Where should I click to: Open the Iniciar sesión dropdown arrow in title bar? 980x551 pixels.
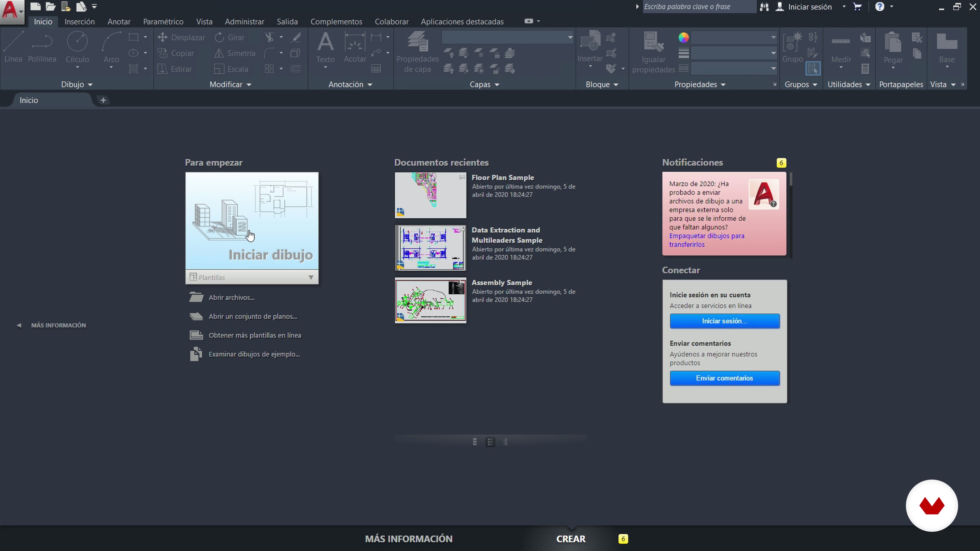[844, 6]
